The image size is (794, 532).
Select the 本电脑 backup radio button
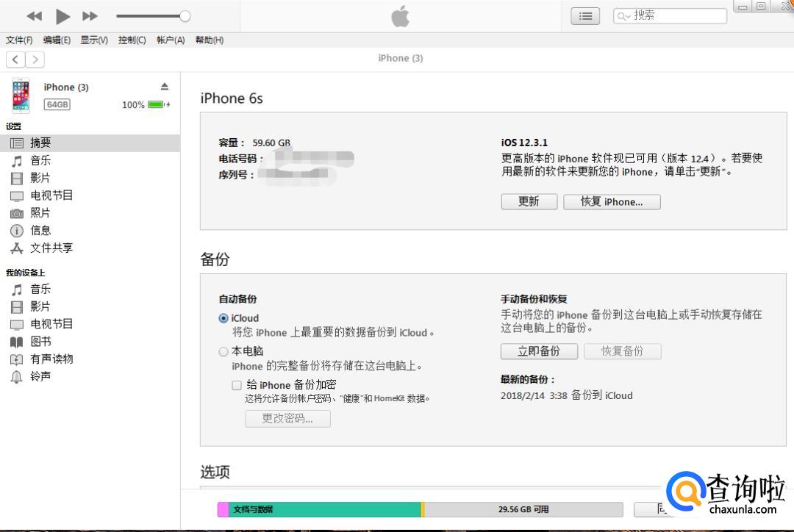[x=223, y=351]
